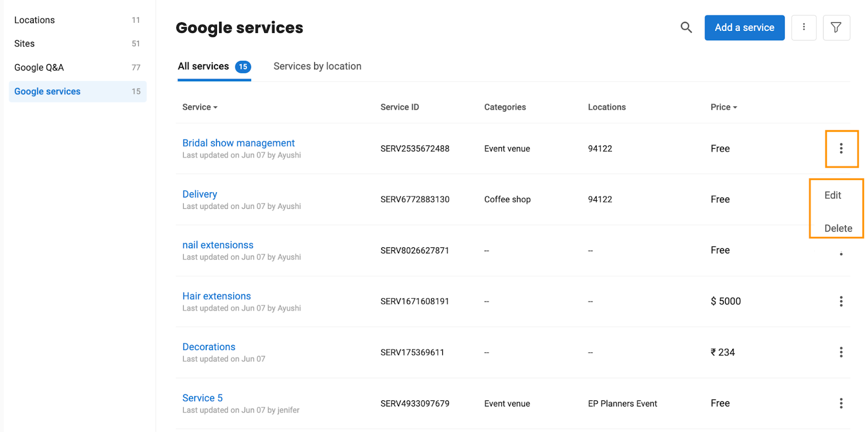868x432 pixels.
Task: Open the Decorations service link
Action: coord(209,347)
